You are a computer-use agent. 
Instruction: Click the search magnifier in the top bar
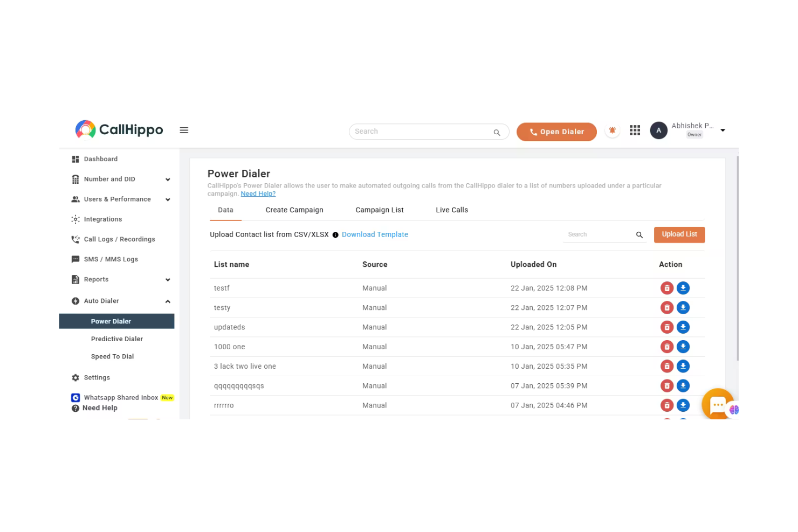click(497, 132)
